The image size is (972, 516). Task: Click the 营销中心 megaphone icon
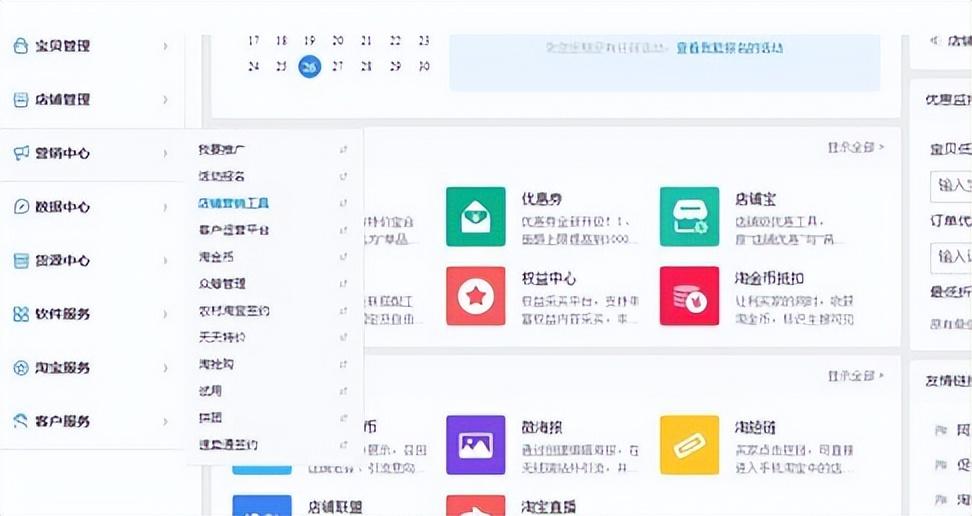[21, 153]
